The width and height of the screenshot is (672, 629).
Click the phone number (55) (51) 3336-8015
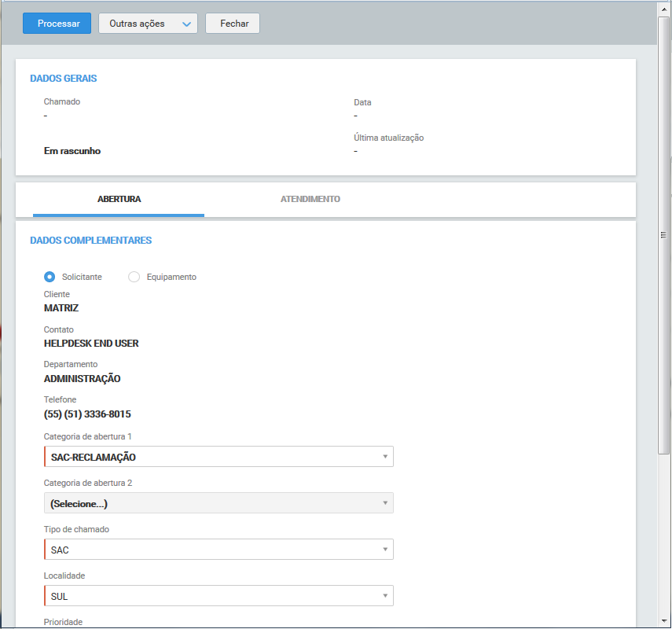tap(87, 414)
